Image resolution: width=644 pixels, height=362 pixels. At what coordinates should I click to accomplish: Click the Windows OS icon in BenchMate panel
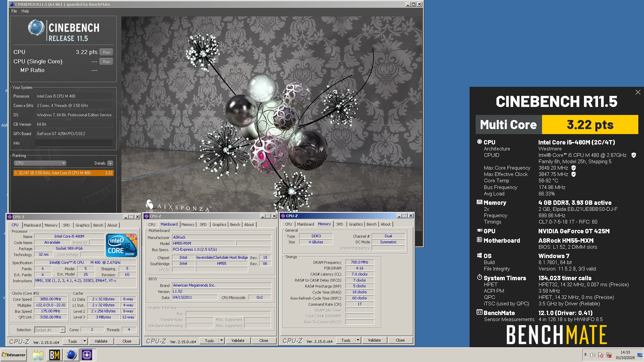(x=479, y=255)
